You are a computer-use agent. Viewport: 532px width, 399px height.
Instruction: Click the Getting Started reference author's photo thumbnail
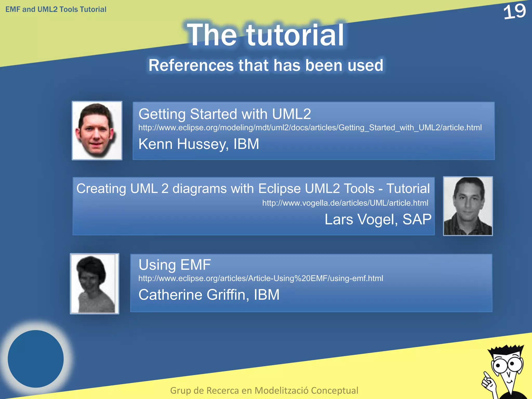[x=97, y=131]
